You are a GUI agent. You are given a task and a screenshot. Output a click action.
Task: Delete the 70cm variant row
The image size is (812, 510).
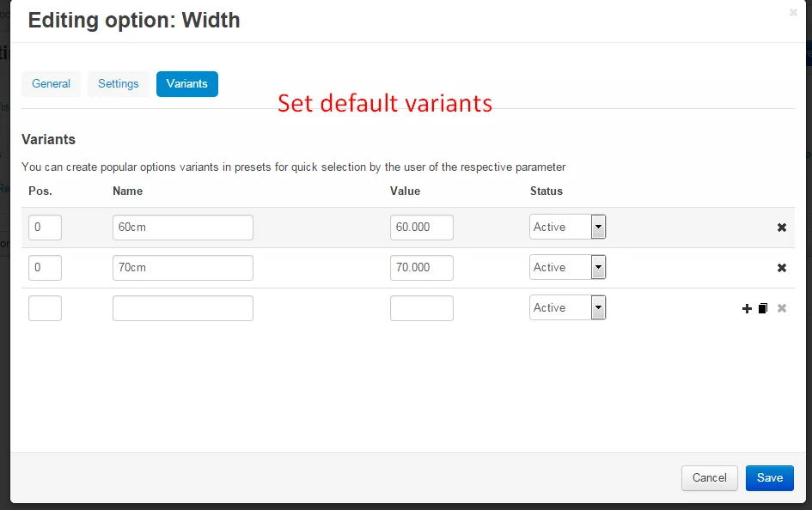click(x=781, y=268)
